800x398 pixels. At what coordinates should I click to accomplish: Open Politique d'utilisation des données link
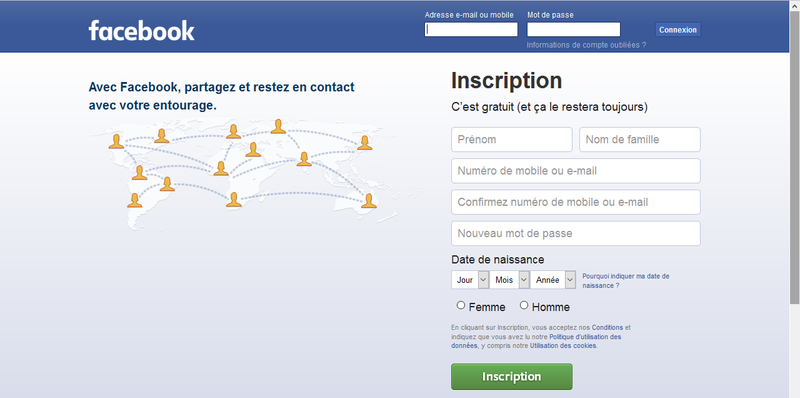coord(536,341)
